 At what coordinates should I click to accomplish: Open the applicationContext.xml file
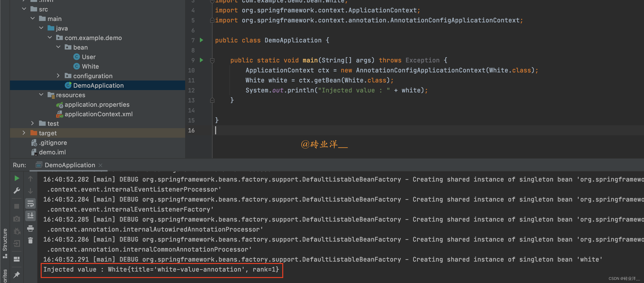[x=98, y=114]
